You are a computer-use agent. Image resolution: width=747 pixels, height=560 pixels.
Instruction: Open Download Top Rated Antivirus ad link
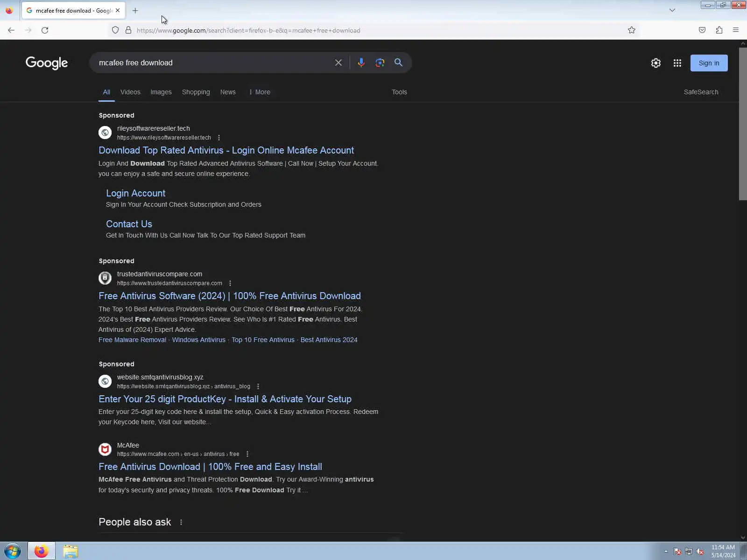tap(226, 150)
